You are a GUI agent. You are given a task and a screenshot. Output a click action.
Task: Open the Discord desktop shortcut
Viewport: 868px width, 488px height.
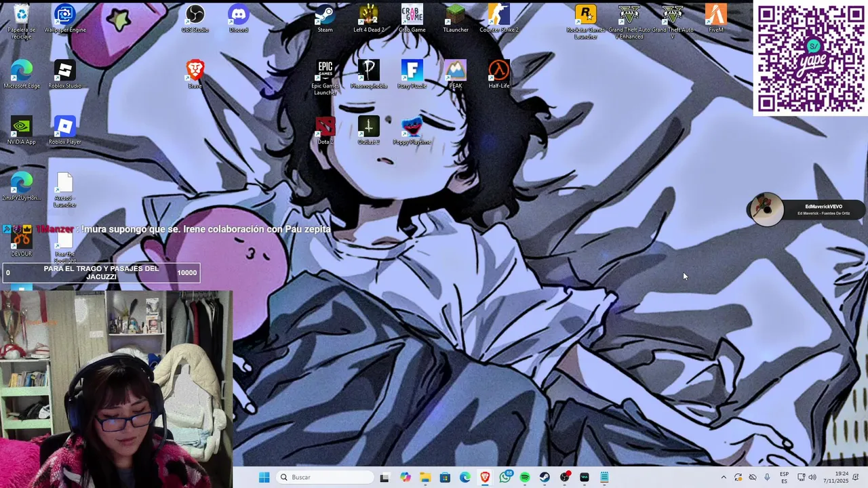[239, 18]
